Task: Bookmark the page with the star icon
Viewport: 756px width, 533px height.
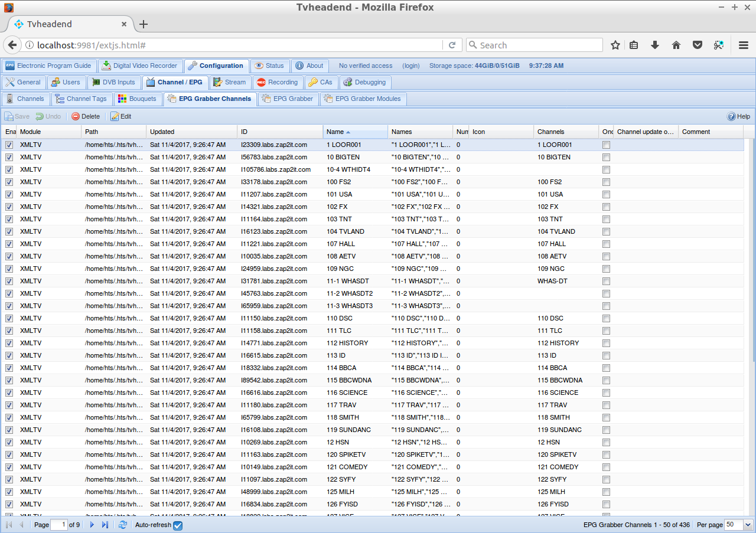Action: pos(615,45)
